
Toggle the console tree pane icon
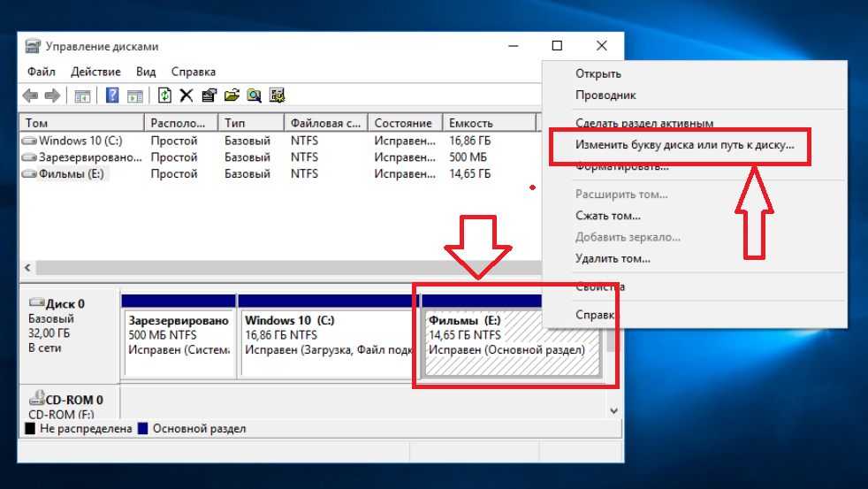click(x=82, y=96)
